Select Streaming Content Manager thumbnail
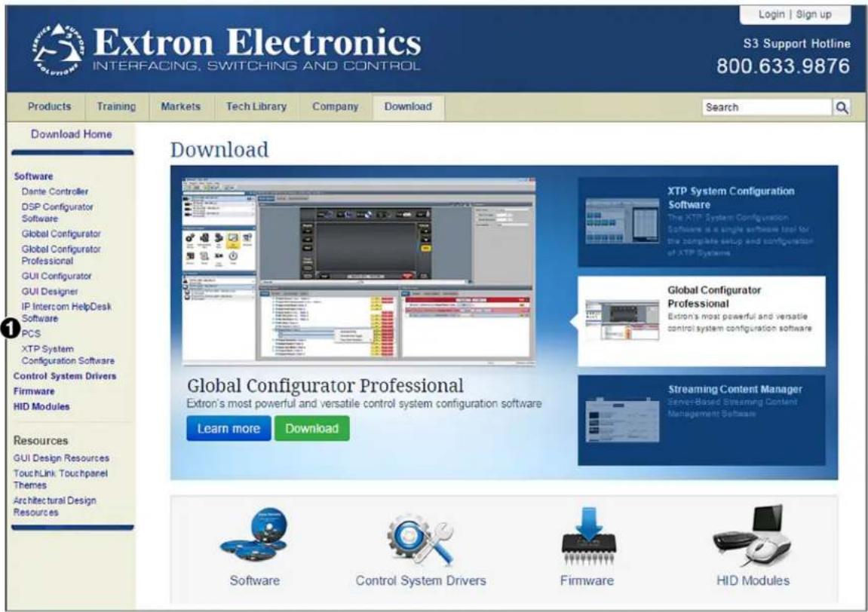 623,420
